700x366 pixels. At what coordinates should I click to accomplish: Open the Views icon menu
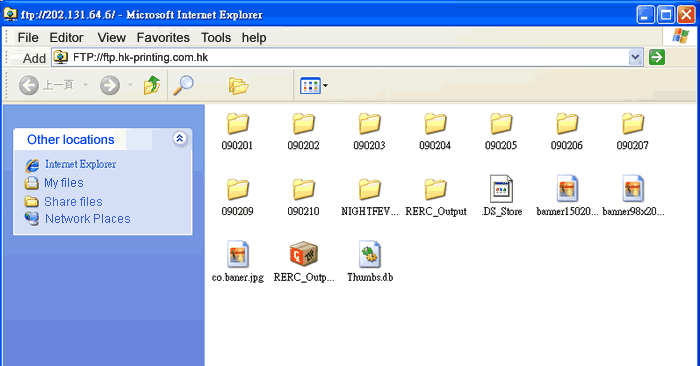[x=314, y=85]
